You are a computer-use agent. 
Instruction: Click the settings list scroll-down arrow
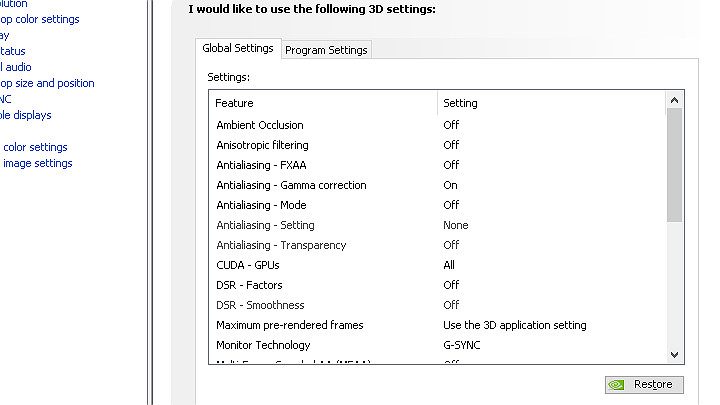click(x=674, y=354)
